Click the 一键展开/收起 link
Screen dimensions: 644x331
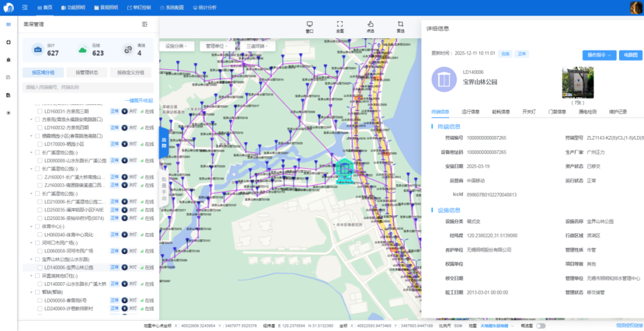coord(139,100)
